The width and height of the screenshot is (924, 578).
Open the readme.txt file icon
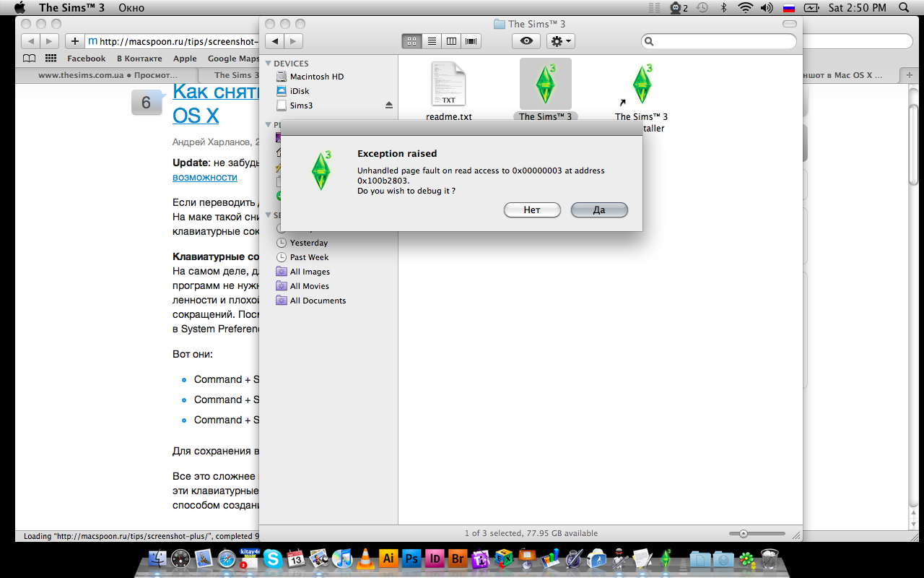point(448,84)
